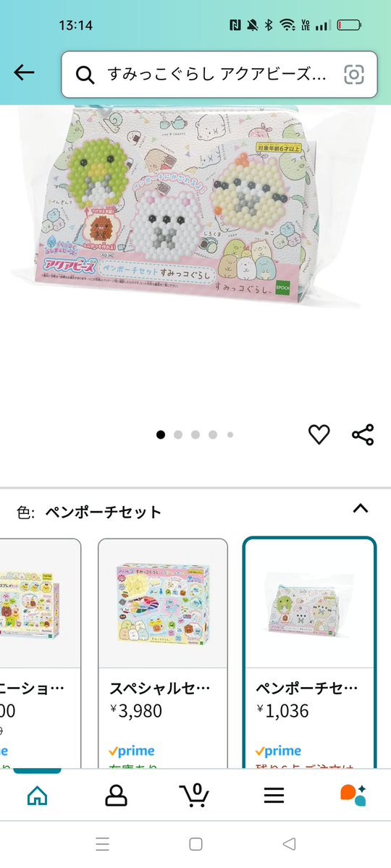Open the hamburger menu icon
This screenshot has width=391, height=868.
click(x=274, y=796)
